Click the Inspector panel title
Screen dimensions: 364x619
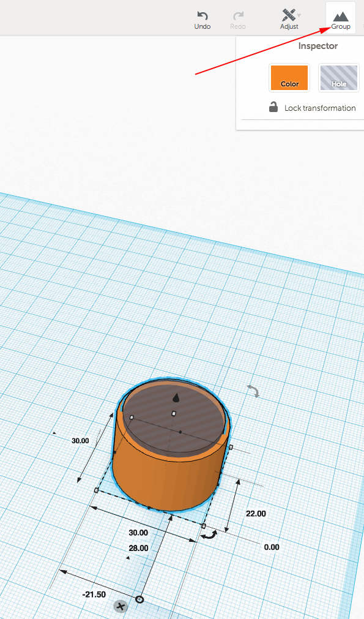tap(318, 46)
